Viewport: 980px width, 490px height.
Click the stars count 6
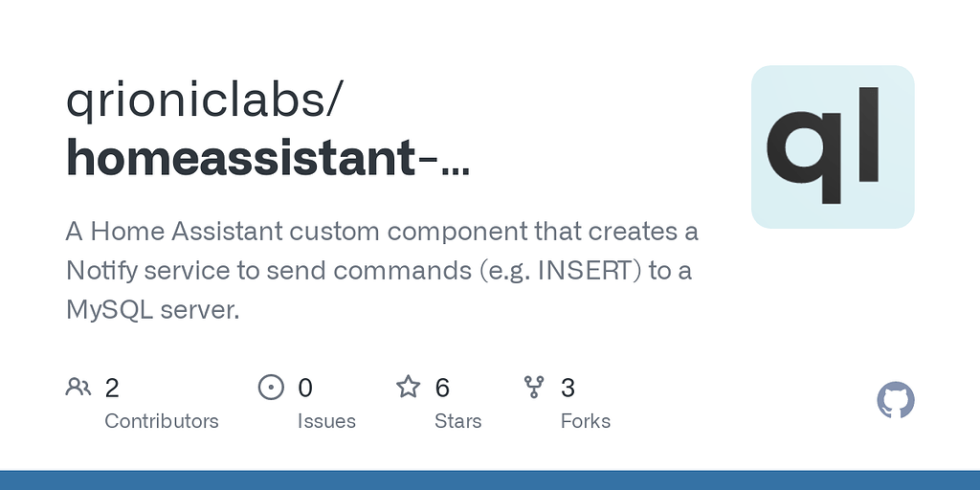point(442,388)
